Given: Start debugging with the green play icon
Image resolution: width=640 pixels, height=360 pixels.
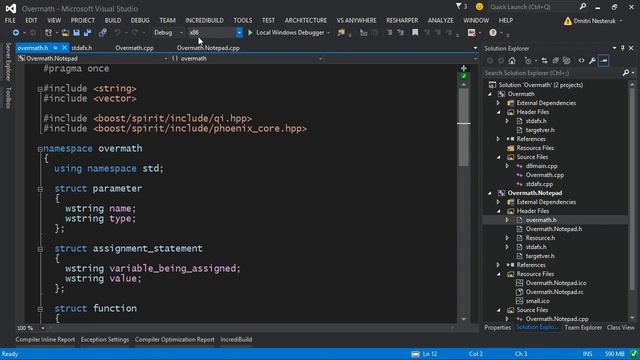Looking at the screenshot, I should [250, 33].
